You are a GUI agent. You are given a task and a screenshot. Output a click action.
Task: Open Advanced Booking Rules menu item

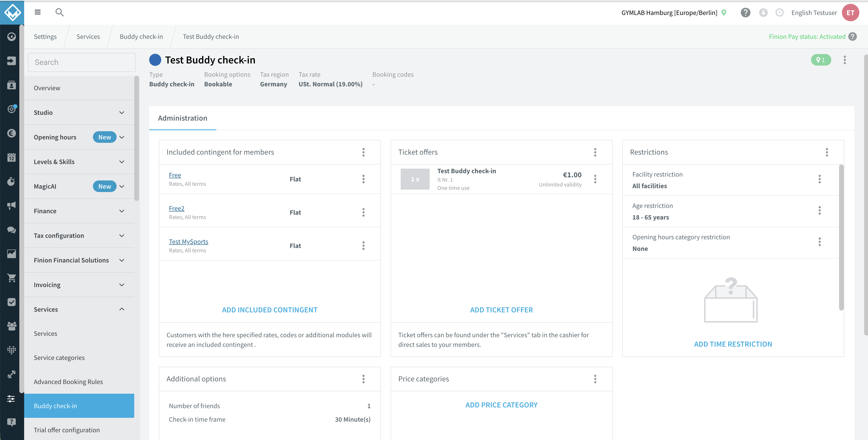79,382
